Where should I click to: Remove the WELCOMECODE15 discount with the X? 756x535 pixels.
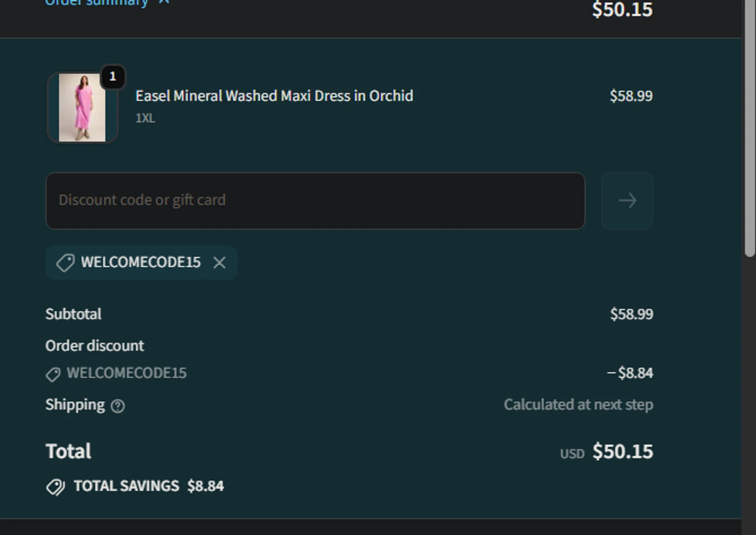pos(219,263)
